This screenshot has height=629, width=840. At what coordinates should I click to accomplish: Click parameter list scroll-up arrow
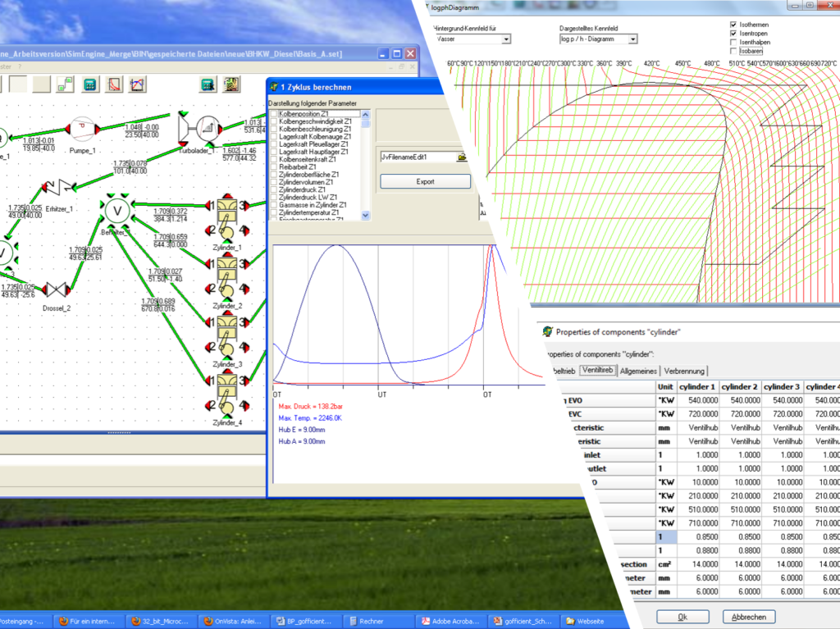[x=365, y=114]
